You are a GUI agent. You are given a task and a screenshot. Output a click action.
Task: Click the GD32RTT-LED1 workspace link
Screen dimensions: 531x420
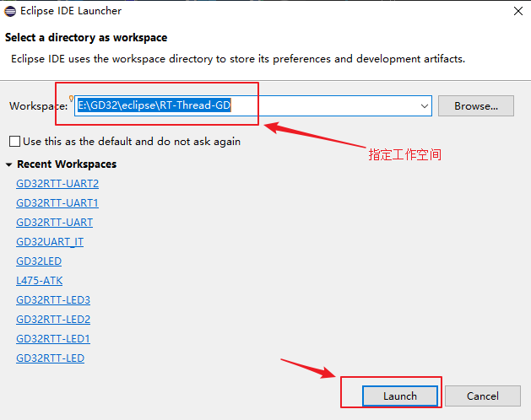(53, 339)
